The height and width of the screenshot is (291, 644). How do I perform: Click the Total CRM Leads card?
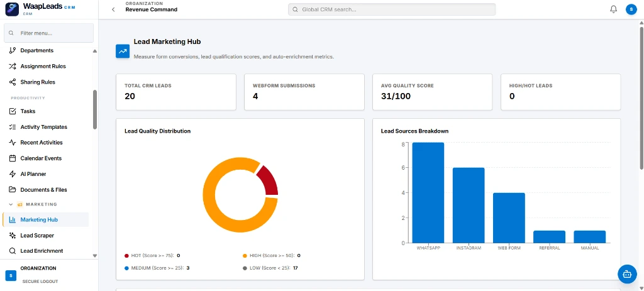click(x=176, y=92)
